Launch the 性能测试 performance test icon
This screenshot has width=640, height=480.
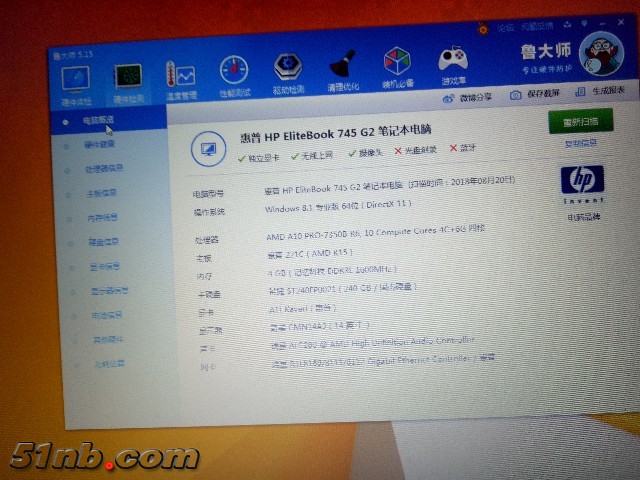click(234, 74)
